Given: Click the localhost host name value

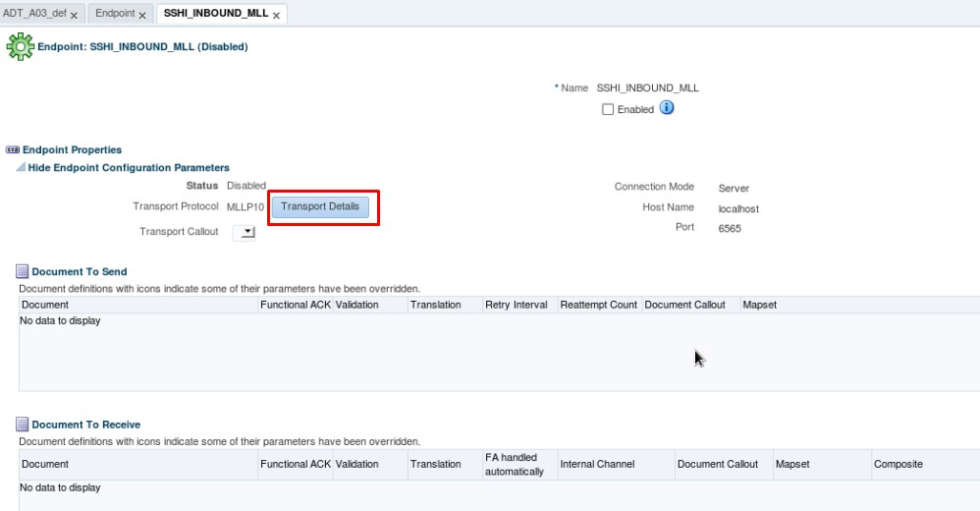Looking at the screenshot, I should click(738, 209).
